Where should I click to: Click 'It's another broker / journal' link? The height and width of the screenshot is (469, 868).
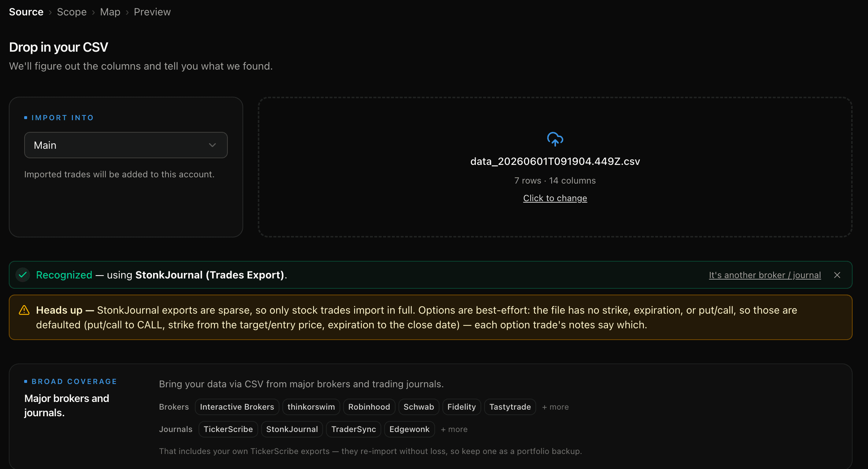click(765, 275)
